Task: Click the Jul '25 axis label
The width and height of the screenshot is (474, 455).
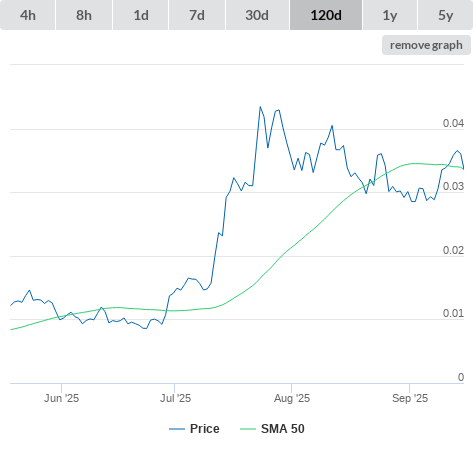Action: [175, 398]
